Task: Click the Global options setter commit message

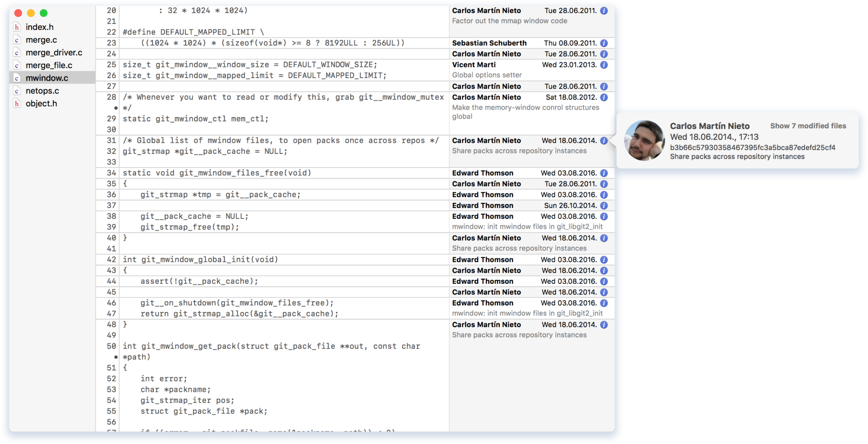Action: pyautogui.click(x=487, y=75)
